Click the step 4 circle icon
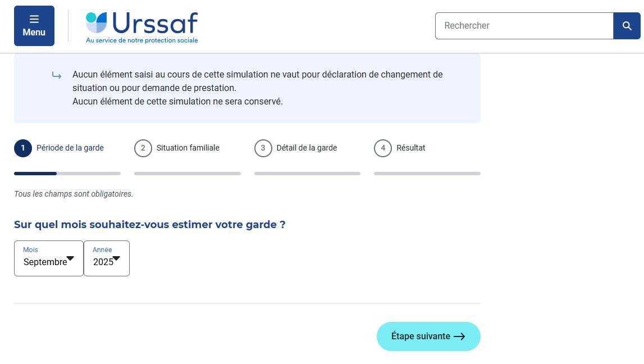Viewport: 644px width, 364px height. 383,148
